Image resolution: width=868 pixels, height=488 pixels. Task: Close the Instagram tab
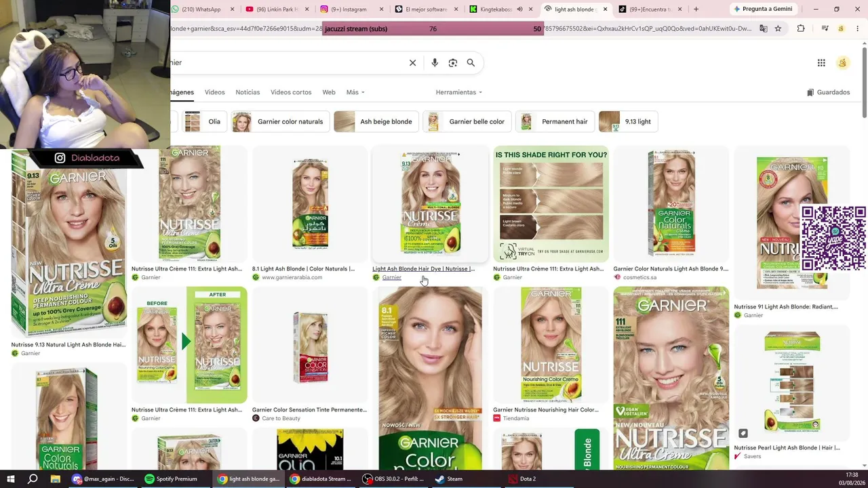[x=382, y=9]
